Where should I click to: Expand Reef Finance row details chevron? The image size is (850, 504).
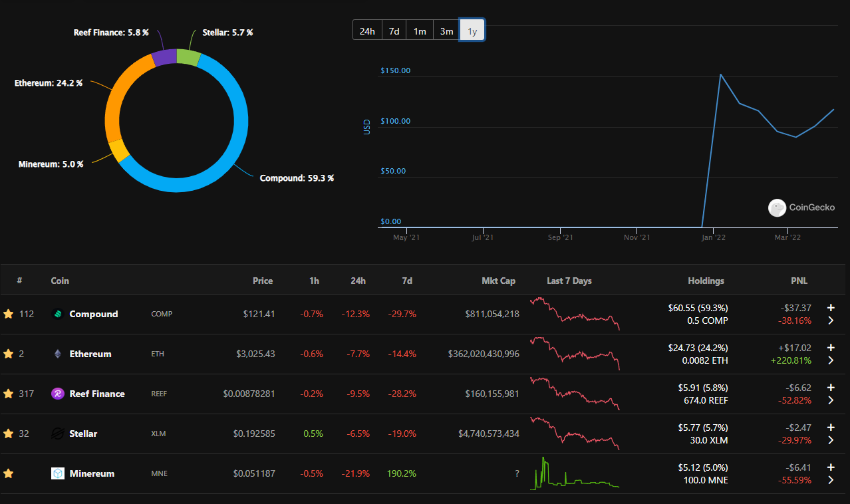pos(831,400)
